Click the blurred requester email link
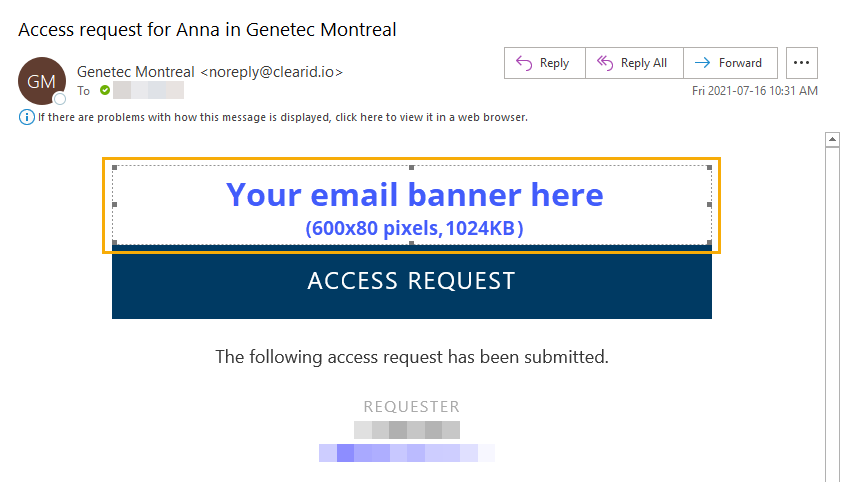Image resolution: width=841 pixels, height=482 pixels. click(406, 453)
